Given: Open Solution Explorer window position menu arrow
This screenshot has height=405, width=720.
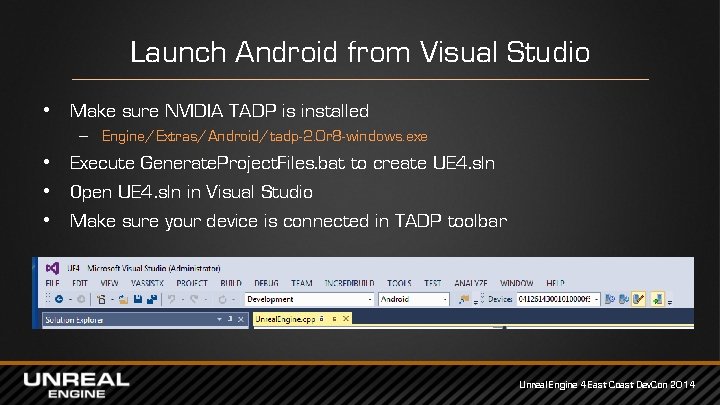Looking at the screenshot, I should [219, 319].
